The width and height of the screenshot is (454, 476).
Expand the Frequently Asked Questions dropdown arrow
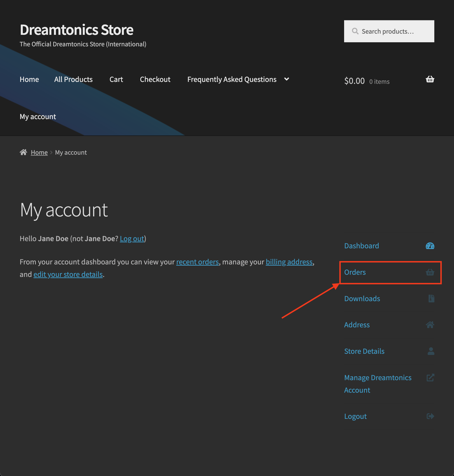[287, 79]
